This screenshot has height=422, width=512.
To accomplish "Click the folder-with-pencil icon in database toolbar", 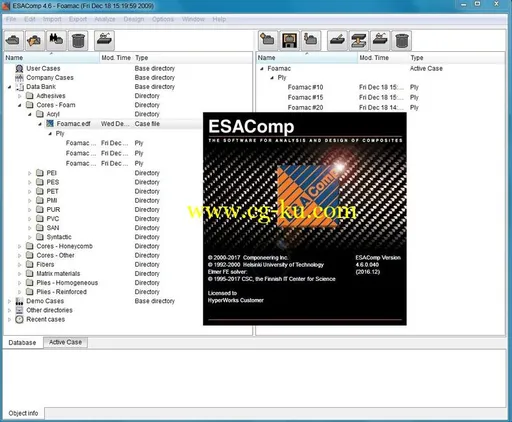I will pos(34,40).
